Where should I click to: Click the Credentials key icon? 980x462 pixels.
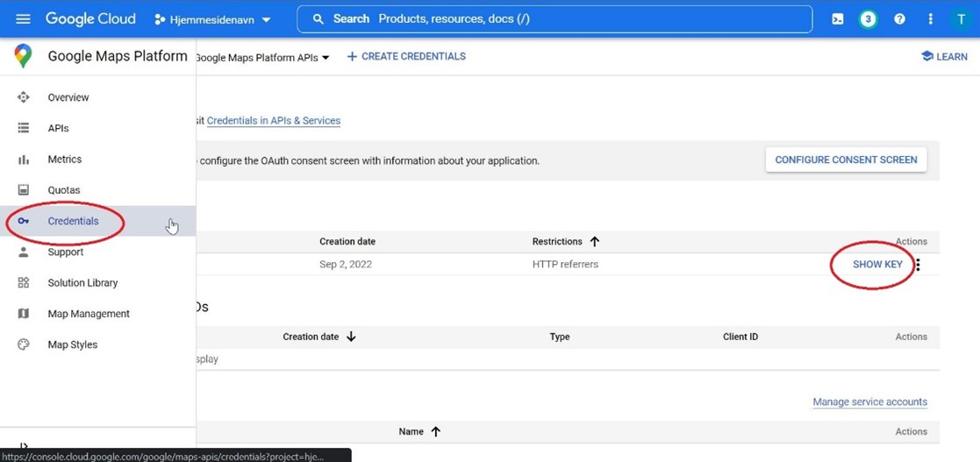24,221
